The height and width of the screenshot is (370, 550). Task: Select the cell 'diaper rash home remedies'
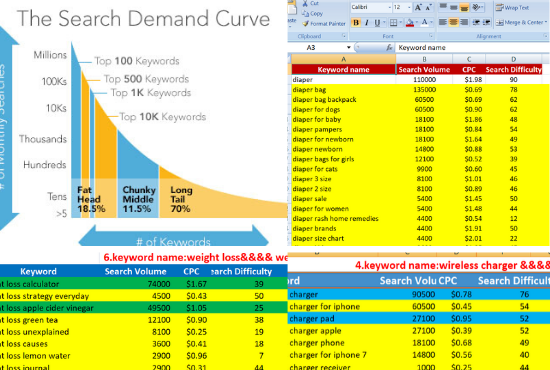343,218
